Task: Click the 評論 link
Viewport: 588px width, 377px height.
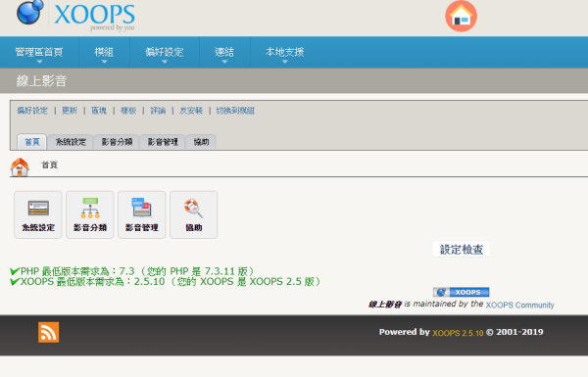Action: click(x=158, y=111)
